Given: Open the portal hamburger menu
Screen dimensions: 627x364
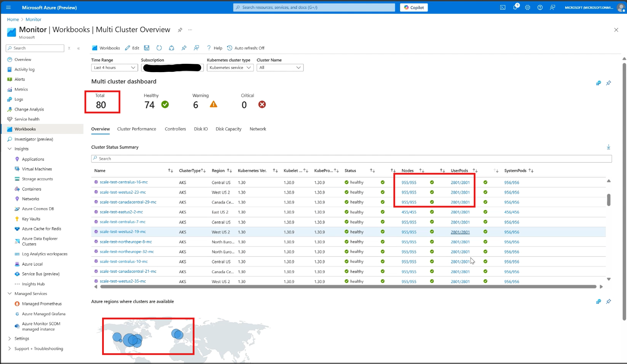Looking at the screenshot, I should [x=8, y=7].
